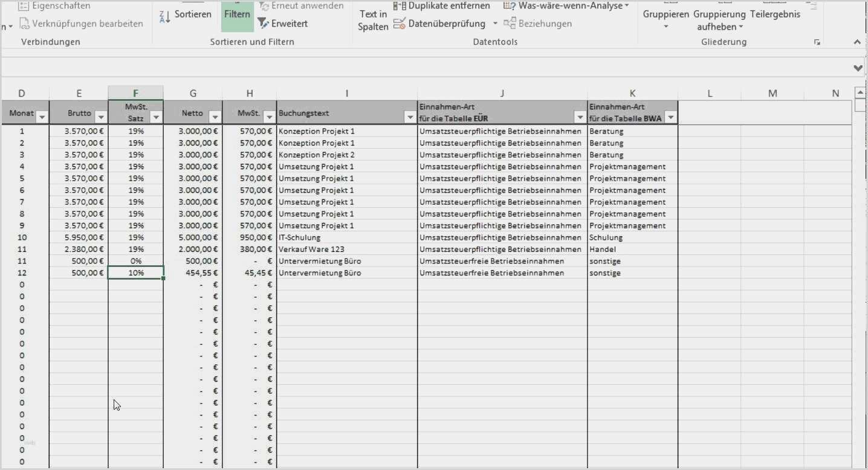Open the Gliederung dialog box launcher
The height and width of the screenshot is (470, 868).
(818, 42)
